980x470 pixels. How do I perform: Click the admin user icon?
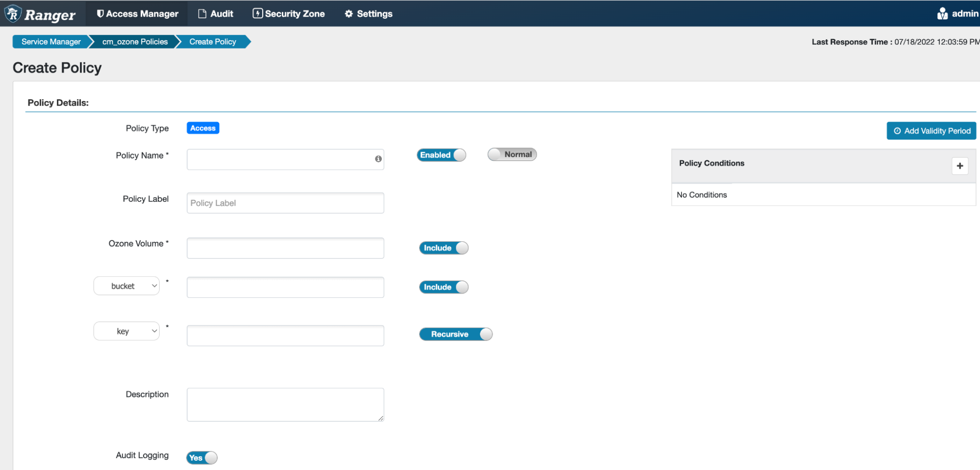coord(942,14)
